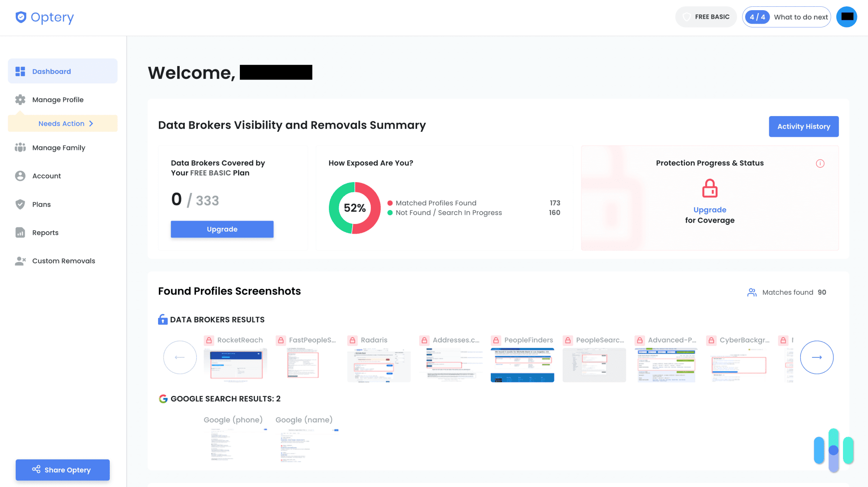868x487 pixels.
Task: Click the Manage Family people icon
Action: click(20, 147)
